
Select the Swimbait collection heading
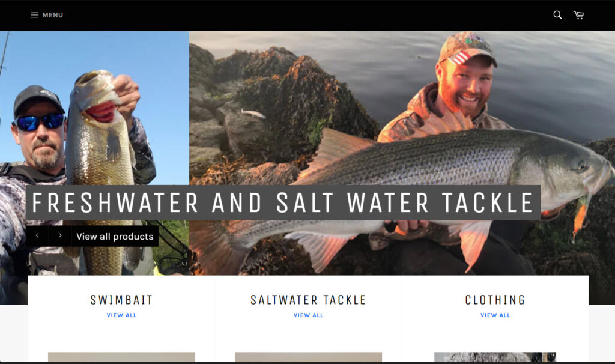[x=121, y=300]
